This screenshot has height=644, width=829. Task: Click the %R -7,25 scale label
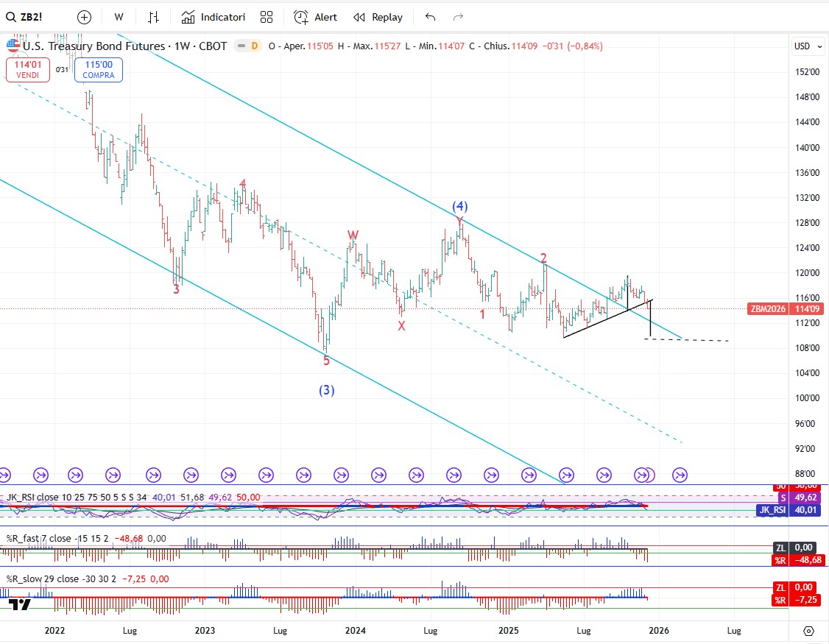click(797, 600)
